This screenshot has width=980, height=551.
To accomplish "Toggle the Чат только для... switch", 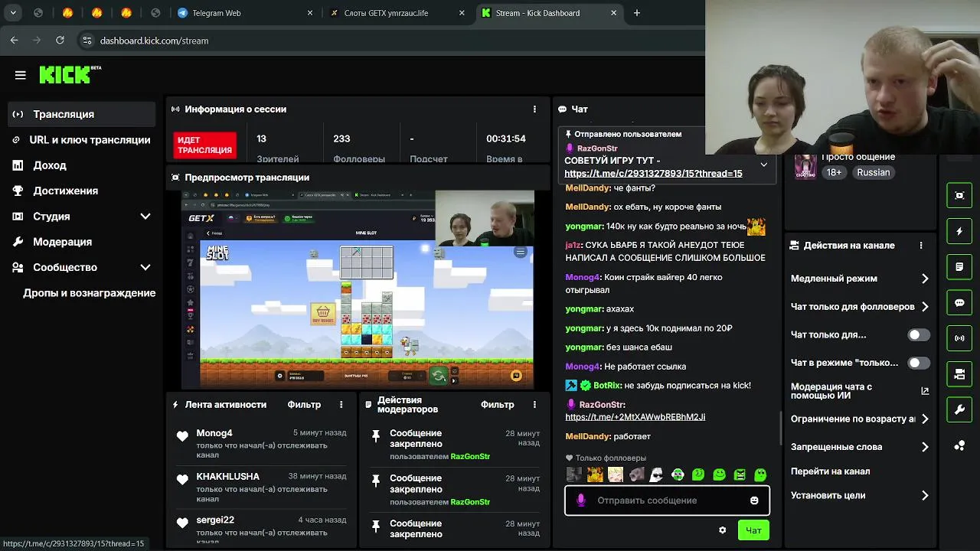I will [918, 335].
